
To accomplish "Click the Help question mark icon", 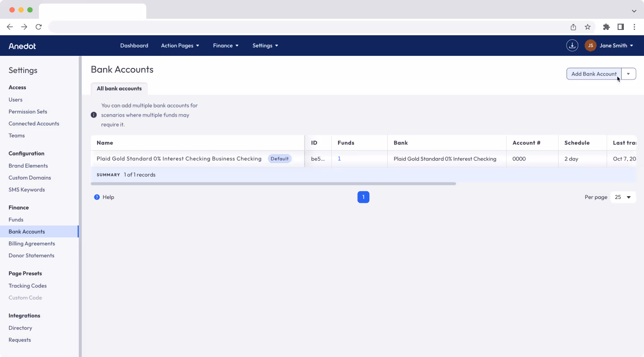I will [x=97, y=197].
